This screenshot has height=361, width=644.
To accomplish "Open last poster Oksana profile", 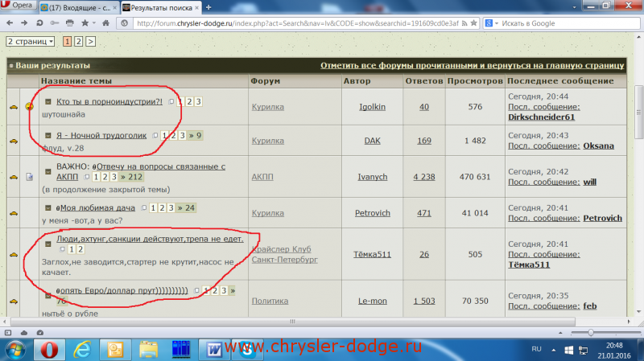I will pos(598,146).
